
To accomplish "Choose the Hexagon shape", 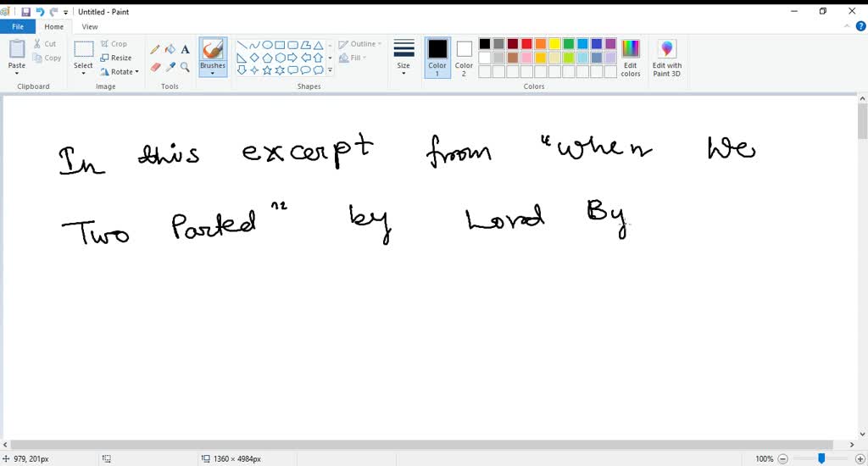I will (x=280, y=58).
